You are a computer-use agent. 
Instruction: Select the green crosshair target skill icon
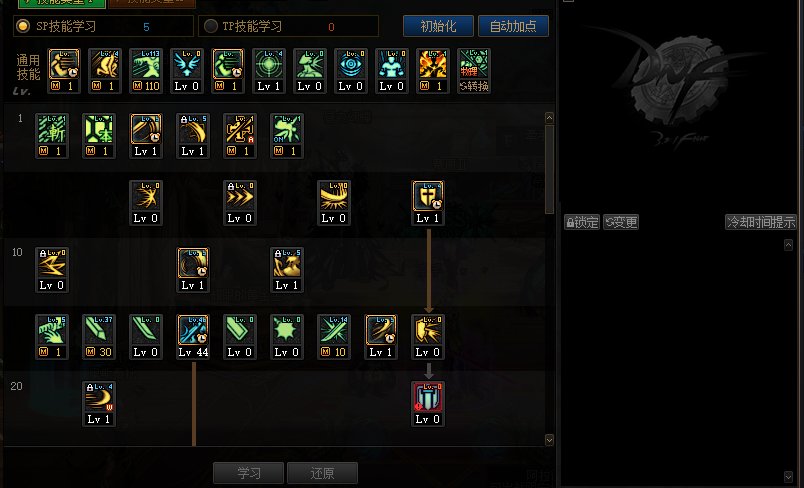point(269,71)
